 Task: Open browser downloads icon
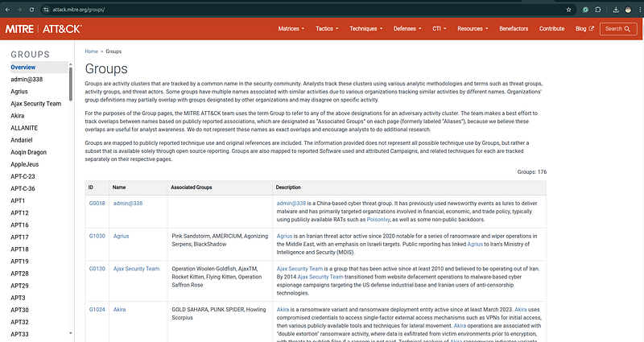coord(616,10)
